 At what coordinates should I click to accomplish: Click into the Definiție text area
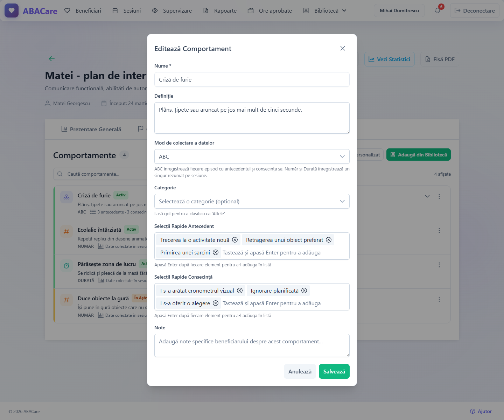(252, 118)
